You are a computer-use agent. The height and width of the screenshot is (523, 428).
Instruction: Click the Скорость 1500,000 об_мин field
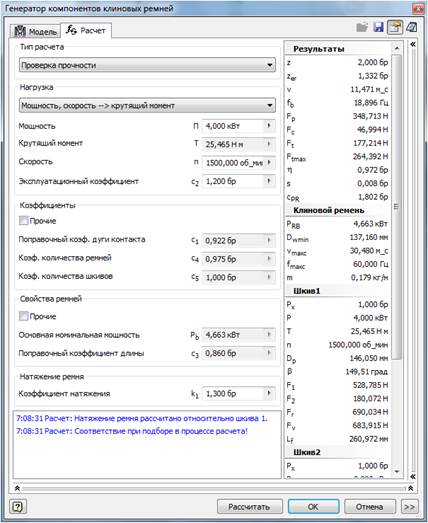coord(233,163)
